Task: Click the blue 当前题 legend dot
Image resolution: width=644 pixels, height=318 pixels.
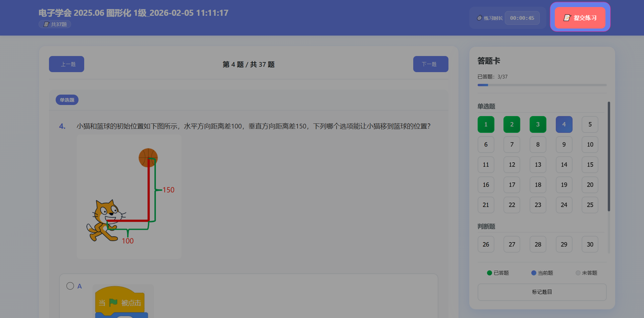Action: point(534,273)
